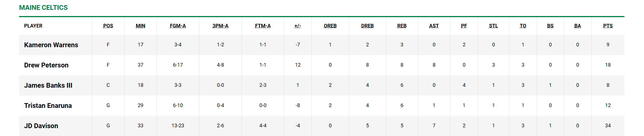
Task: Select James Banks III player name
Action: coord(48,85)
